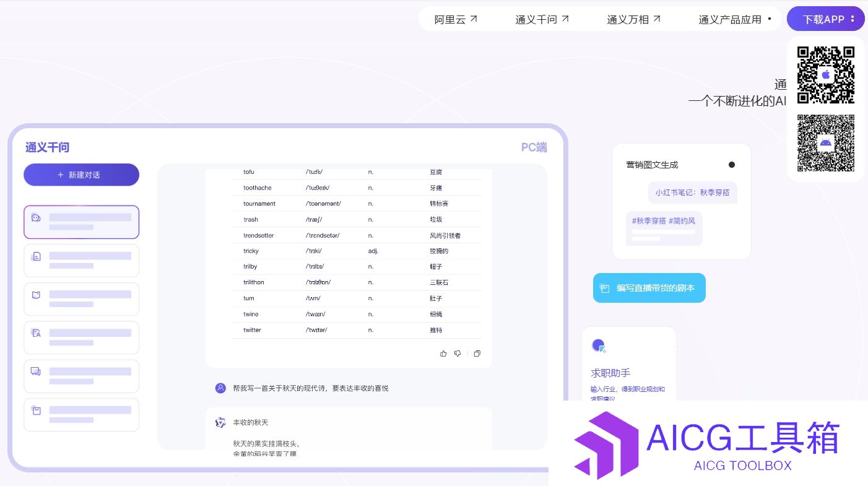Click the tournament word cell
Viewport: 868px width, 486px height.
coord(259,204)
